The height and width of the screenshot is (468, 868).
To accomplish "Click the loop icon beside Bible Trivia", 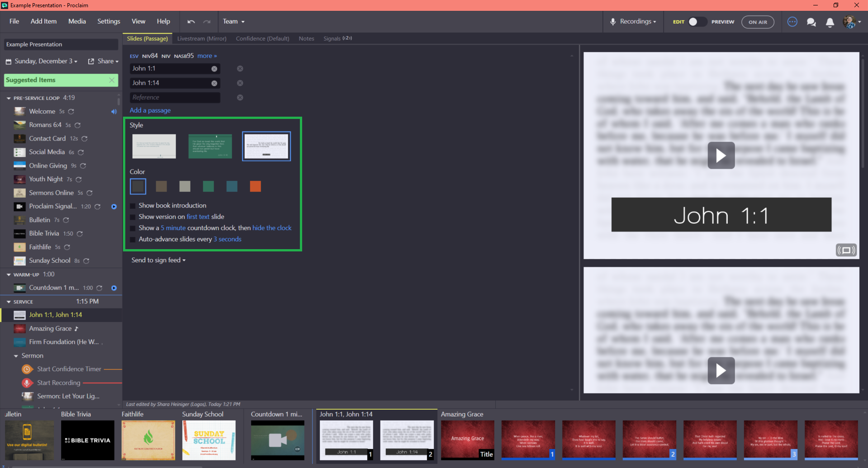I will (80, 234).
